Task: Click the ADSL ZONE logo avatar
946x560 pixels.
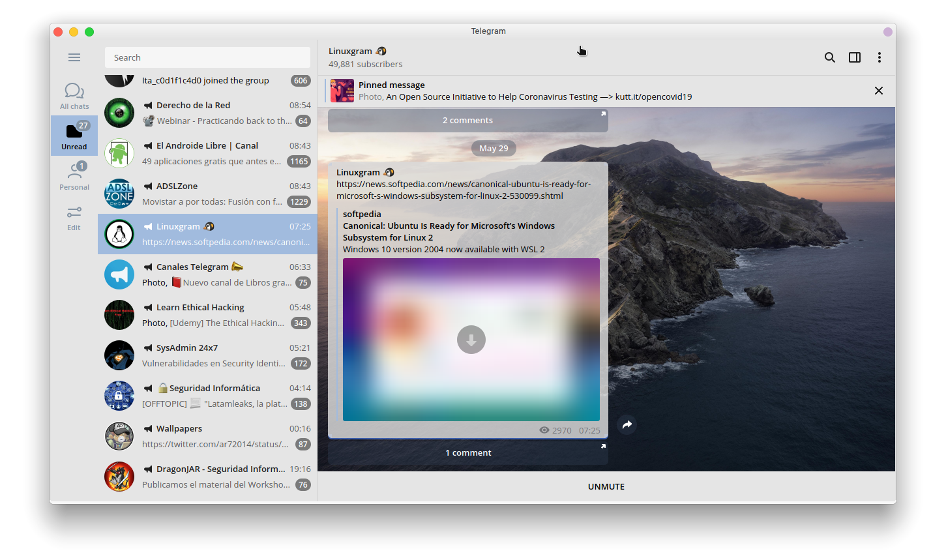Action: (119, 194)
